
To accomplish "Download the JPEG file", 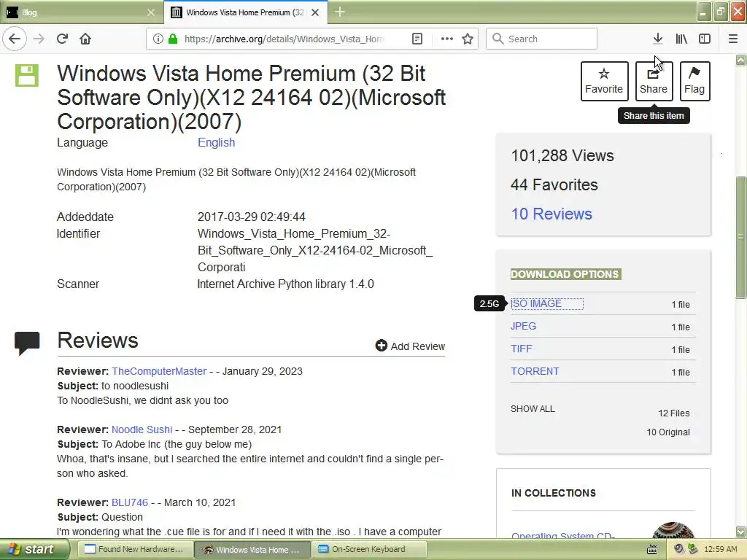I will [523, 326].
